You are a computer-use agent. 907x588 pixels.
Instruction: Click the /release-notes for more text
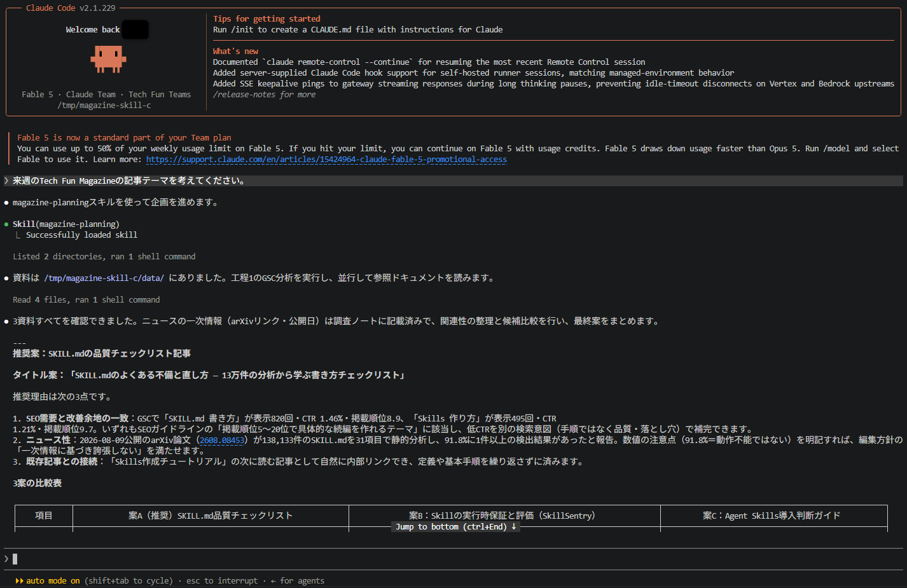click(264, 95)
